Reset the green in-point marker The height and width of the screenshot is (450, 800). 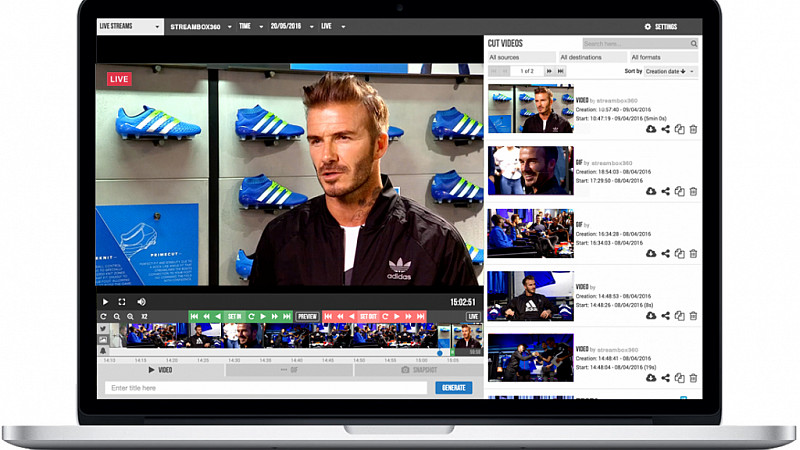251,317
